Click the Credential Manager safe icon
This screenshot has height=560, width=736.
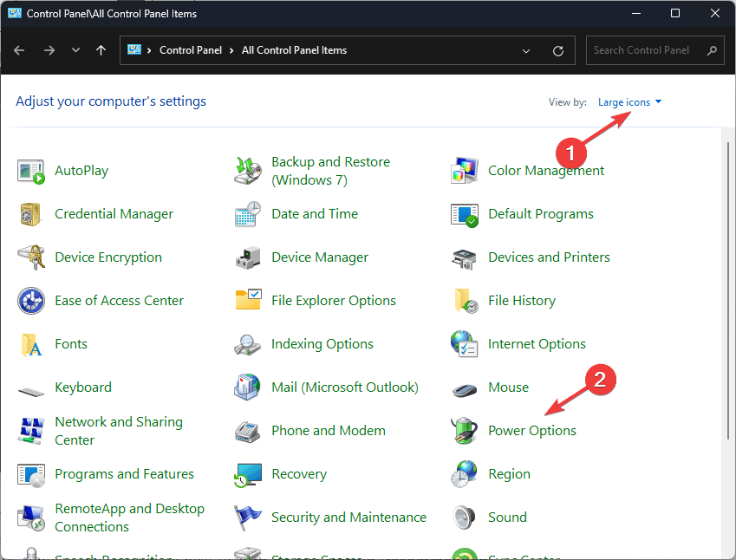point(31,214)
